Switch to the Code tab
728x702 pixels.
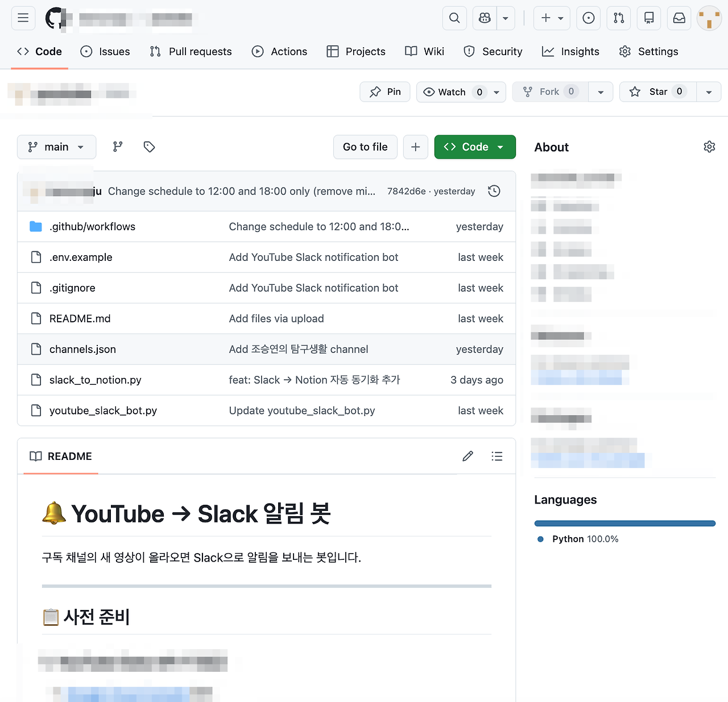(x=39, y=52)
